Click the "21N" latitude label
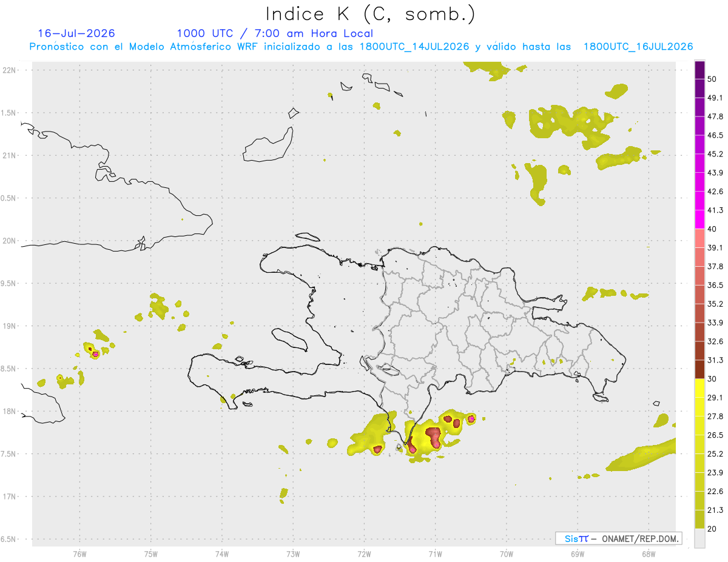This screenshot has height=562, width=728. pos(8,156)
